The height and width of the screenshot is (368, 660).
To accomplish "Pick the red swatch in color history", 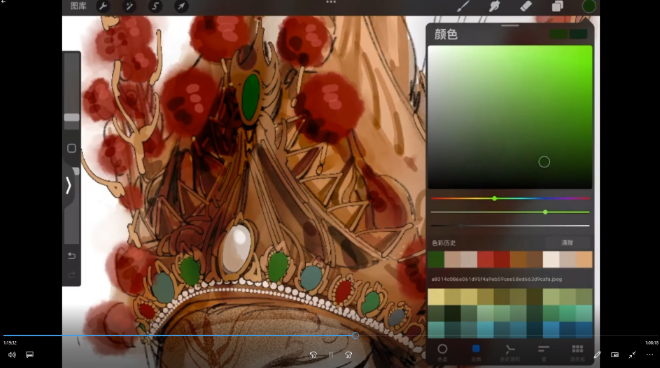I will pyautogui.click(x=485, y=259).
